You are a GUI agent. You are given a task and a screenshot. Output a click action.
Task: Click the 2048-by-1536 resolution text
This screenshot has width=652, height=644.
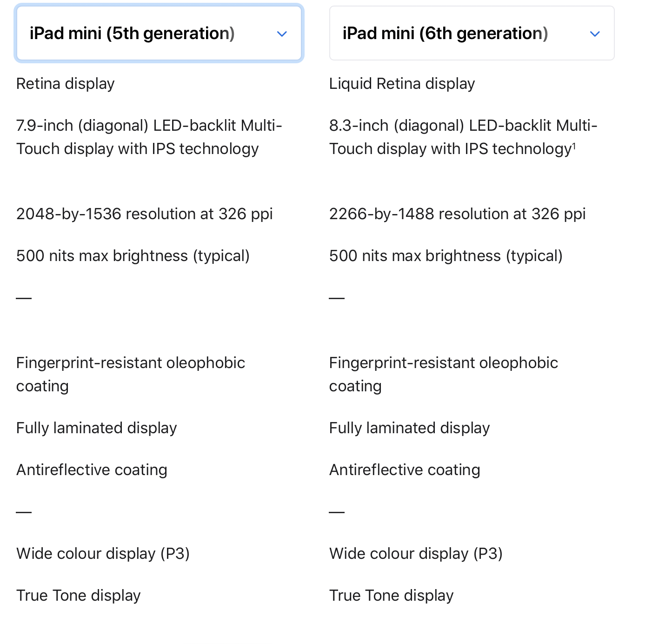click(144, 214)
